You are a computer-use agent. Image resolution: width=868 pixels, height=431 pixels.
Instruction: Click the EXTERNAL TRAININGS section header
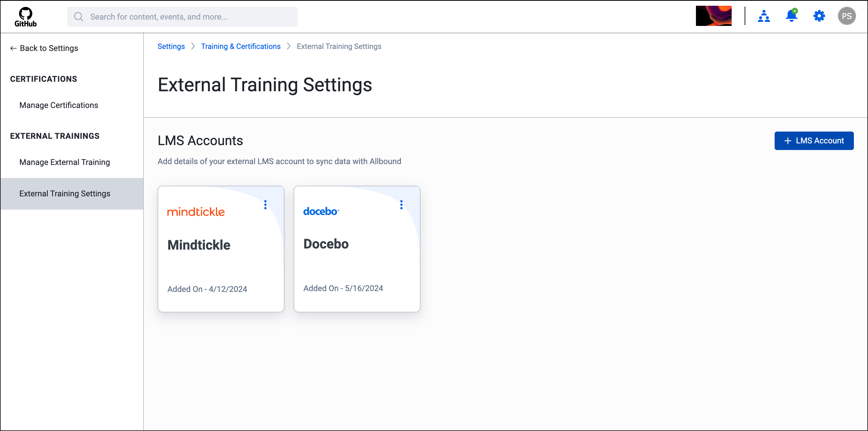(54, 136)
